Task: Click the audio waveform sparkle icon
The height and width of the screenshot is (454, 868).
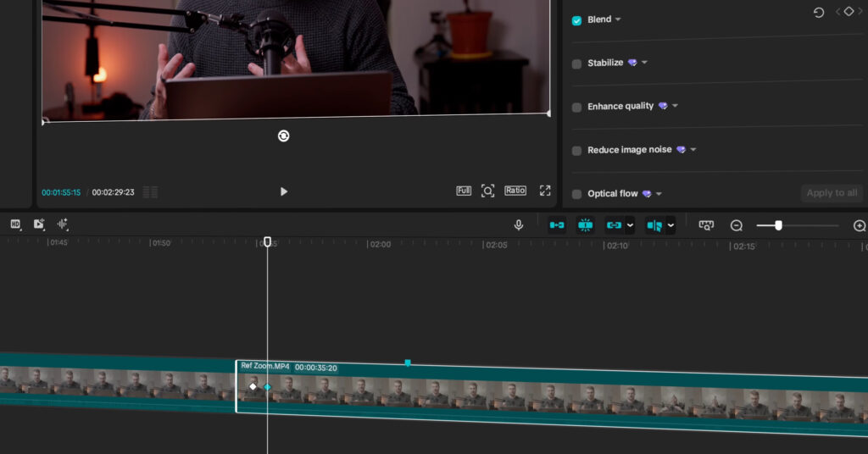Action: (63, 224)
